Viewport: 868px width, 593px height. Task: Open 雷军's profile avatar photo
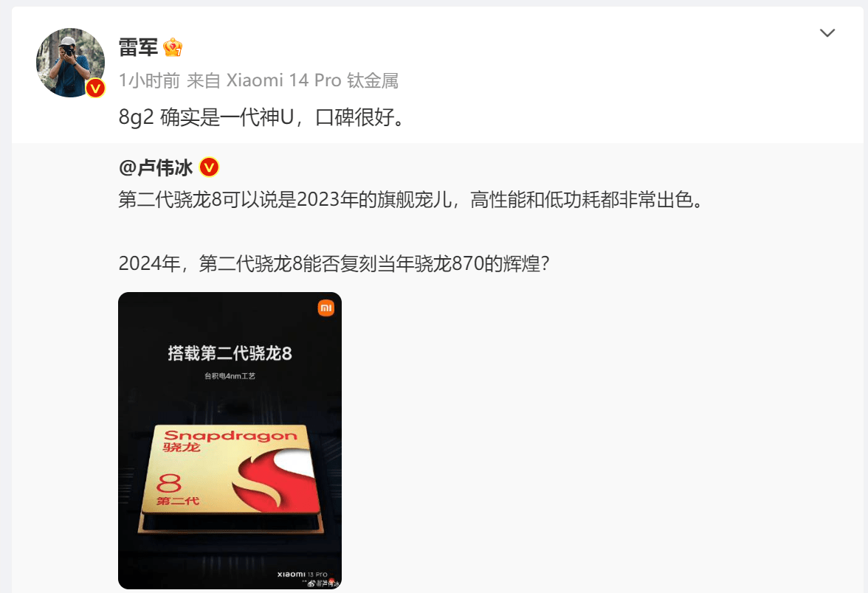tap(70, 63)
